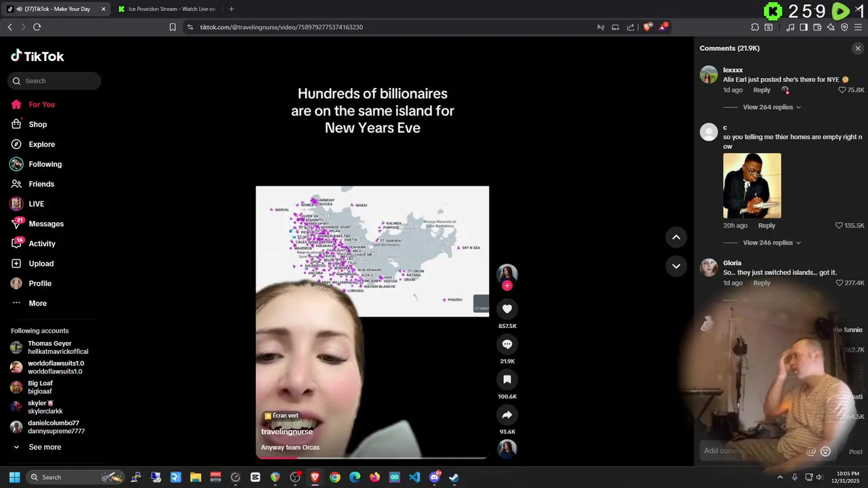868x488 pixels.
Task: Click the TikTok logo
Action: 37,56
